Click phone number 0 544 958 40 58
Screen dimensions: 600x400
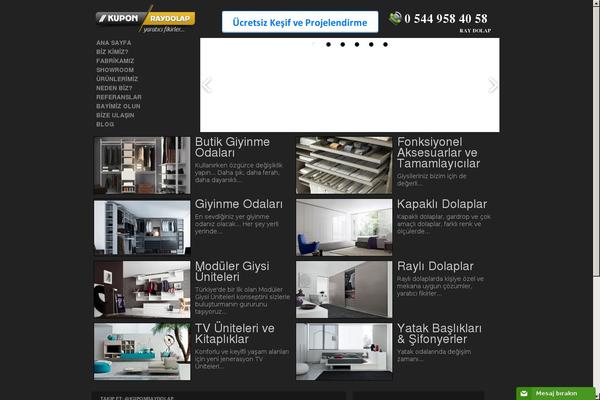coord(446,18)
